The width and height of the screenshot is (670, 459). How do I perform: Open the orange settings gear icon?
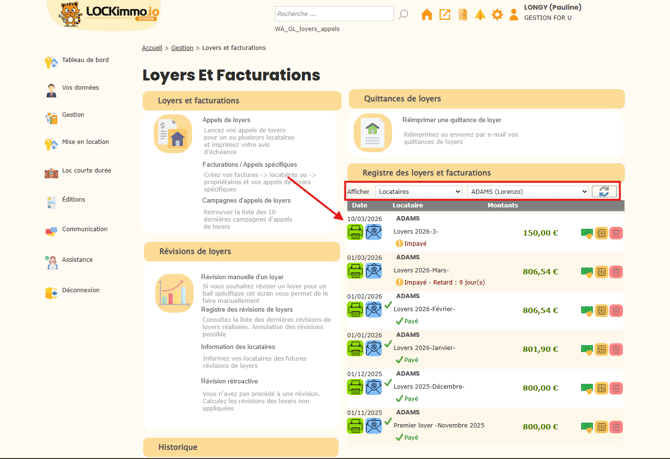(x=497, y=15)
